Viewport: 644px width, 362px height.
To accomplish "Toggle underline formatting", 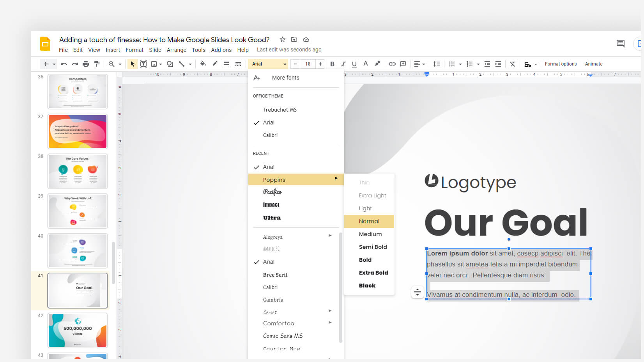I will 354,64.
